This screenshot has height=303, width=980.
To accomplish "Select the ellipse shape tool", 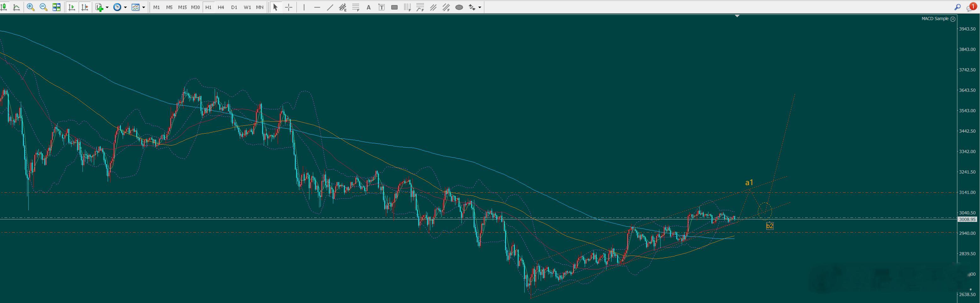I will (x=459, y=7).
